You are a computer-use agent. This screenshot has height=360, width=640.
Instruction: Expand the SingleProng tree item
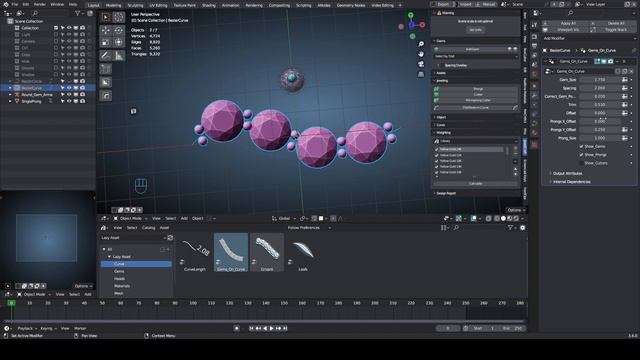(10, 101)
